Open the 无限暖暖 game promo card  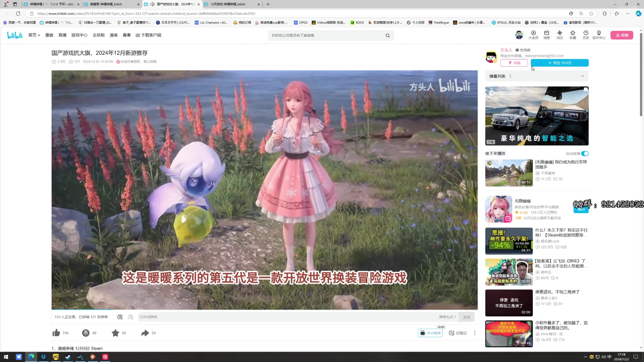(x=537, y=209)
